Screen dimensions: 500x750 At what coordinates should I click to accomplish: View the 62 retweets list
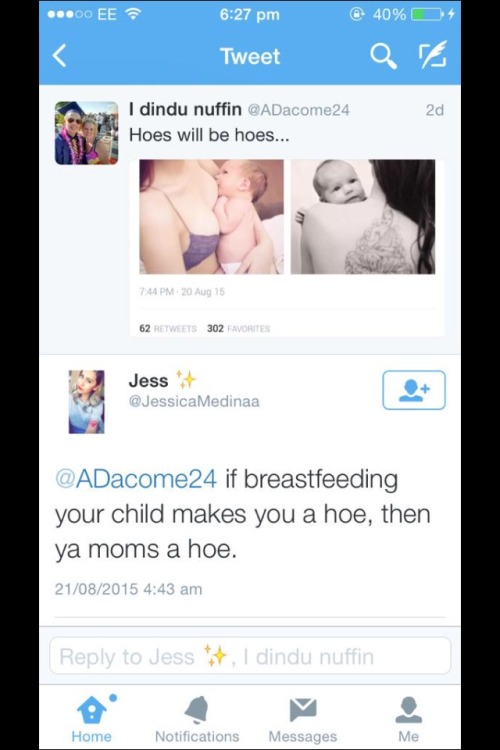167,329
